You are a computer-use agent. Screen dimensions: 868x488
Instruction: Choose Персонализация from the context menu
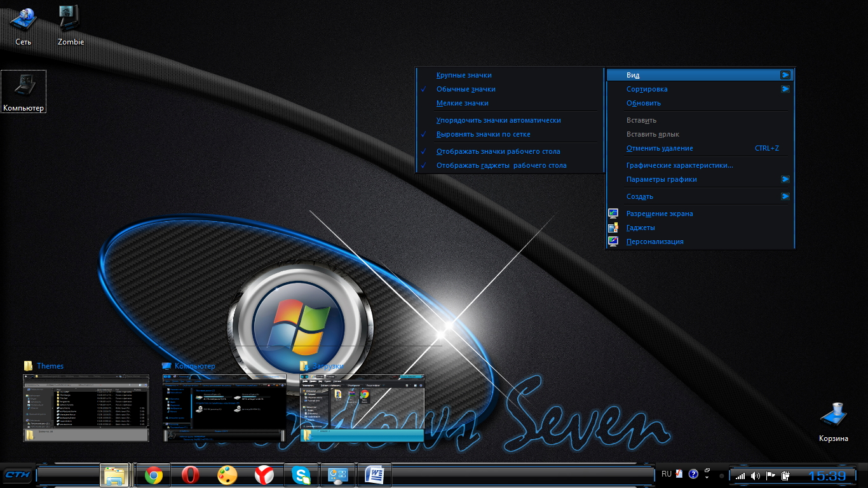click(x=654, y=242)
